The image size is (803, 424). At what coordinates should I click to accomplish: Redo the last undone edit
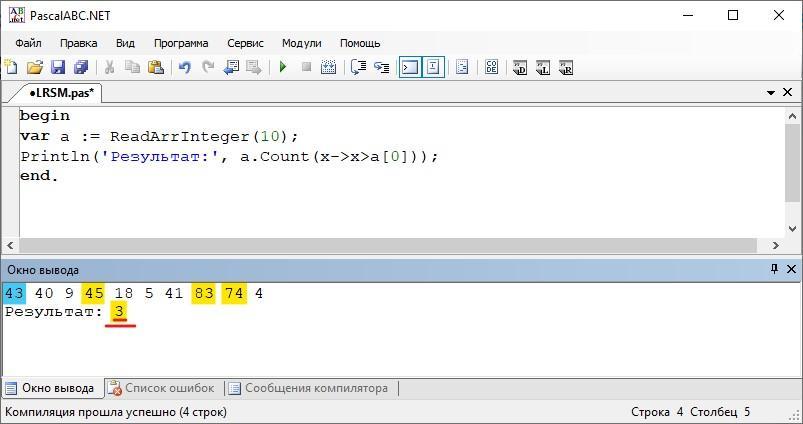[x=208, y=67]
